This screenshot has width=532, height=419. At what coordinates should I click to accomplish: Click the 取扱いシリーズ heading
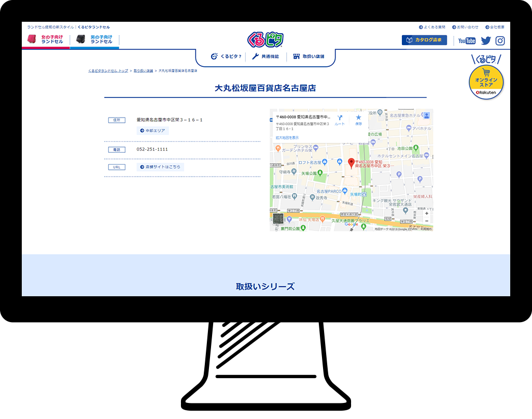(265, 286)
